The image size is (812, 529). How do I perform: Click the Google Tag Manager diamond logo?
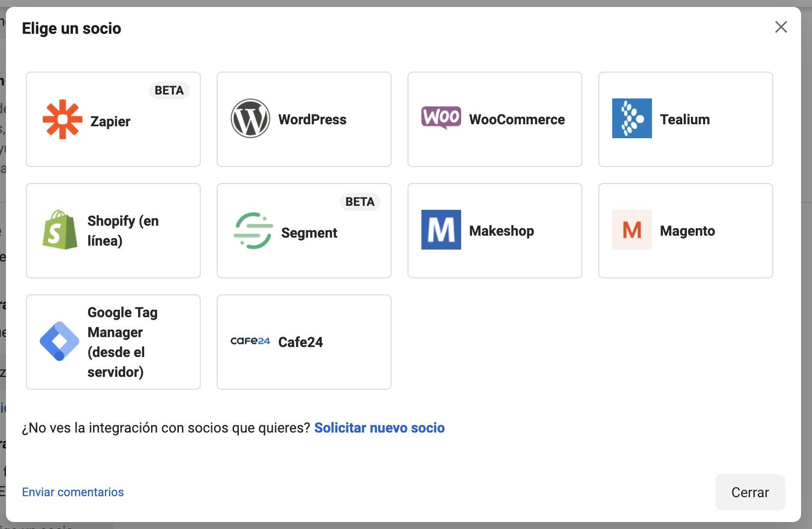tap(60, 341)
